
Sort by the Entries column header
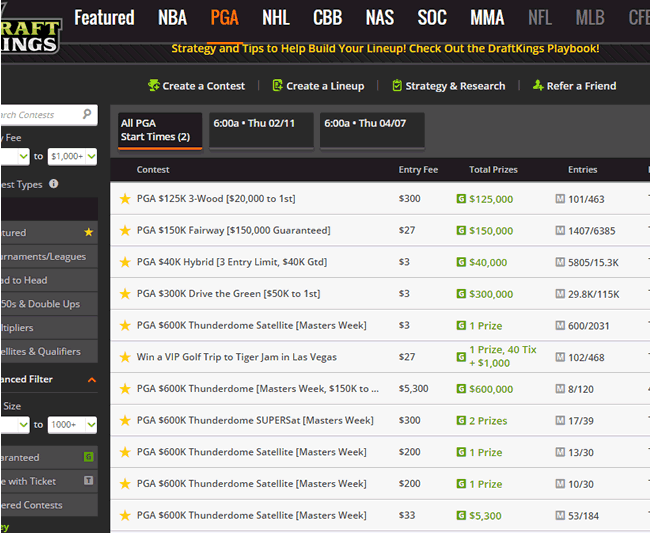[582, 170]
